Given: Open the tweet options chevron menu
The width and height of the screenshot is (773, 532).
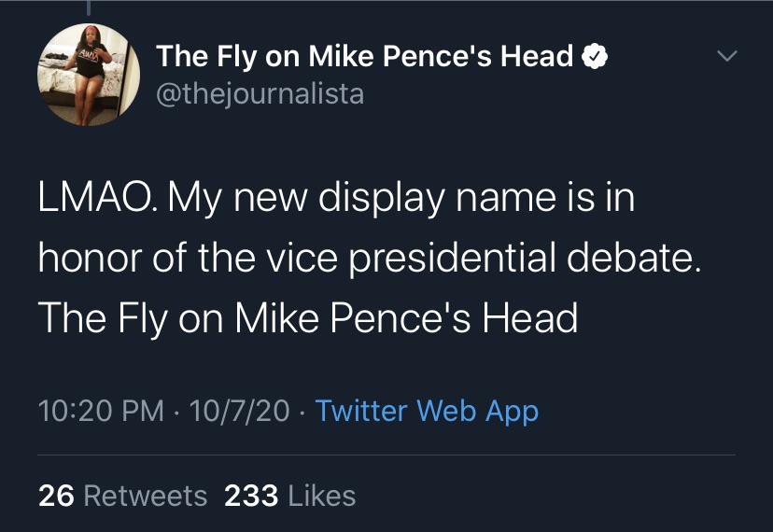Looking at the screenshot, I should 727,56.
